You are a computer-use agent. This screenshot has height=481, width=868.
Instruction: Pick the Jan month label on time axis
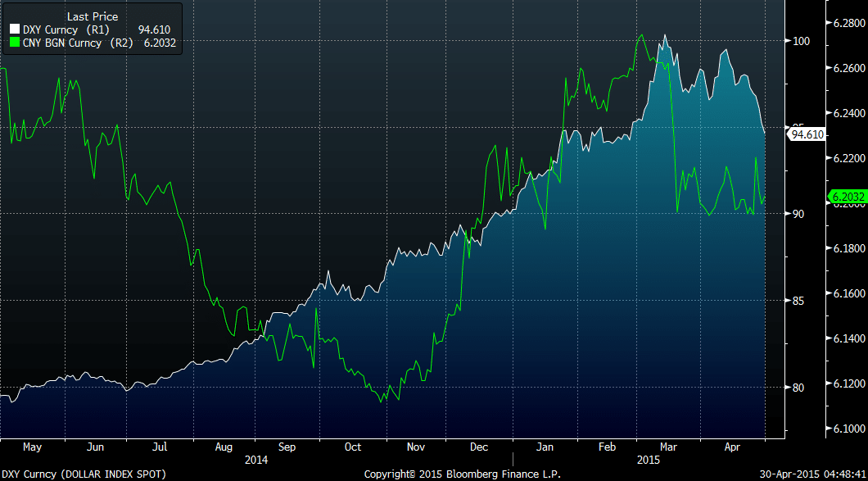tap(544, 447)
